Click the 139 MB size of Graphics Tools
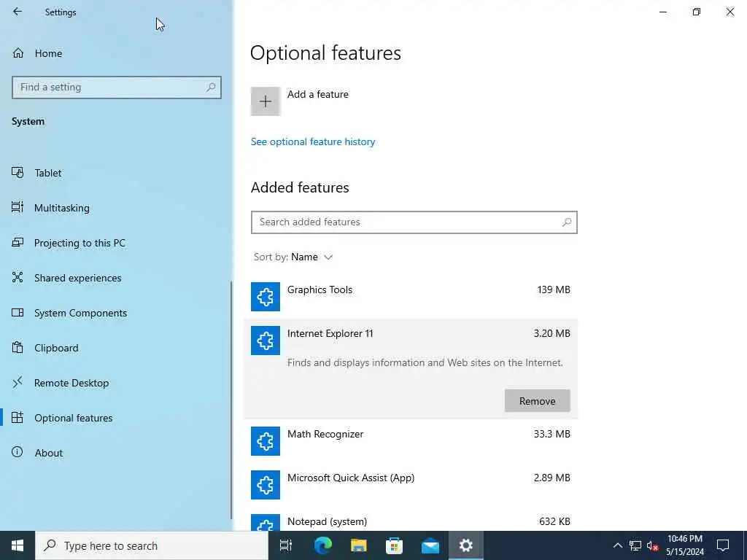747x560 pixels. click(554, 289)
